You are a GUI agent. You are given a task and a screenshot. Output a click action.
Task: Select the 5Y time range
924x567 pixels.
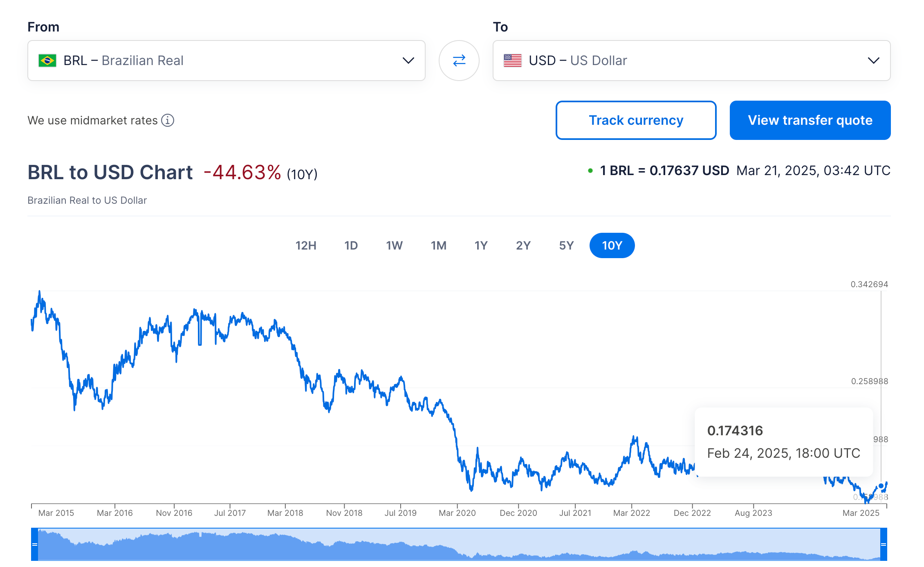point(566,245)
